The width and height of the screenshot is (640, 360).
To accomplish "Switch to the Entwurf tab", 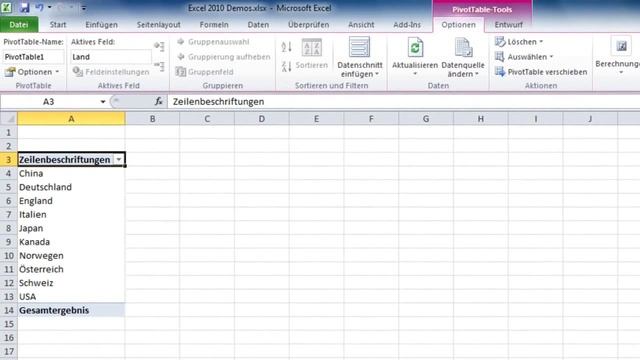I will (508, 24).
